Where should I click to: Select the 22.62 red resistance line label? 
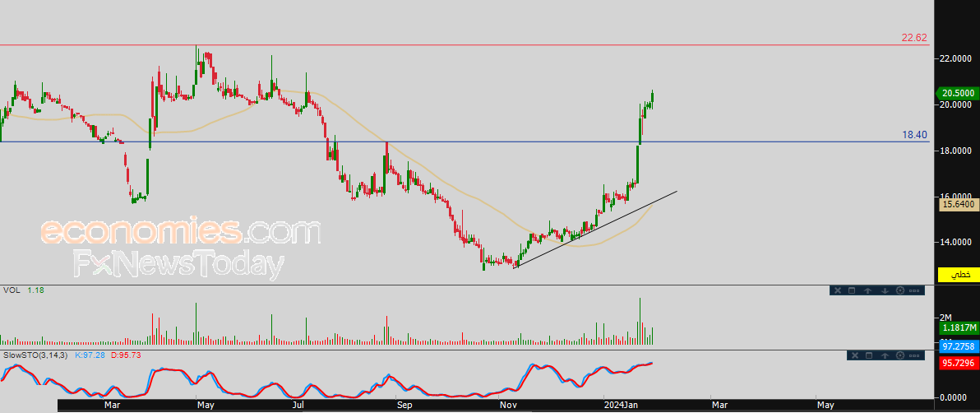click(914, 38)
